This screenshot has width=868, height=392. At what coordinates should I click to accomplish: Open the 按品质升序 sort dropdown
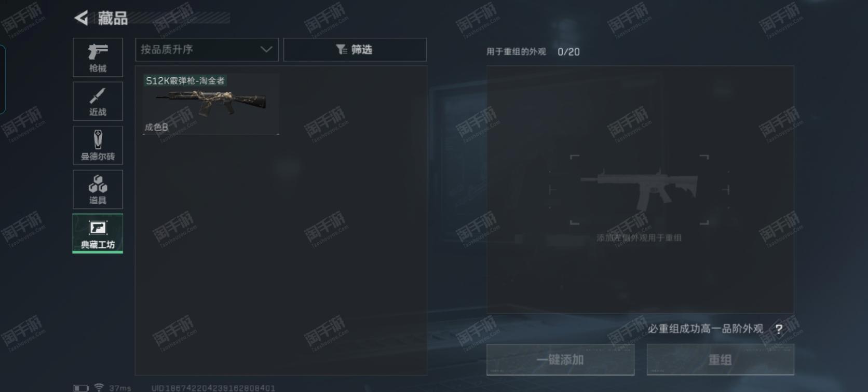(x=207, y=49)
